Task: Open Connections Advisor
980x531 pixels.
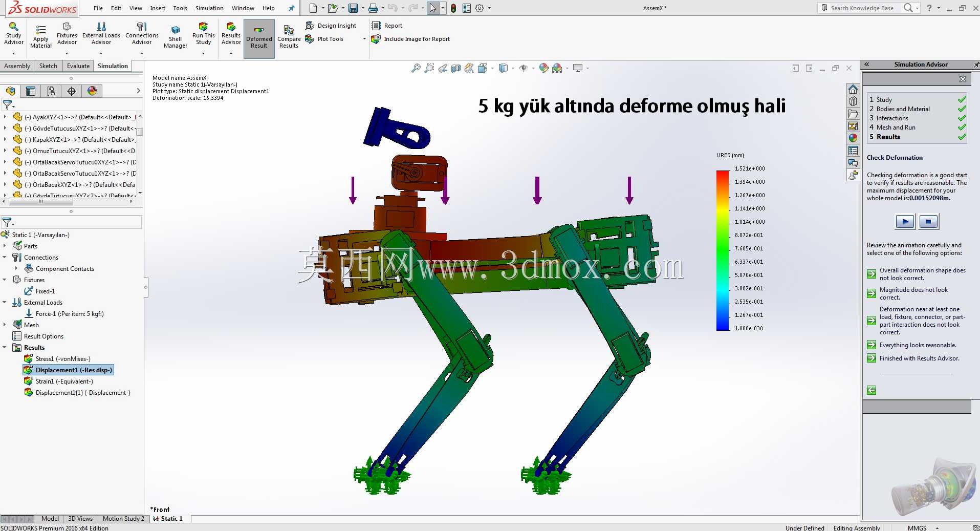Action: (x=142, y=34)
